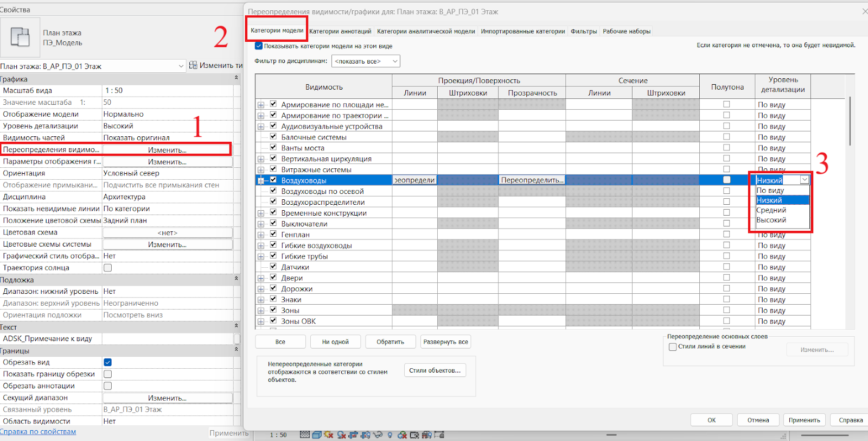Viewport: 868px width, 441px height.
Task: Uncheck visibility of 'Ванты моста' category
Action: click(x=273, y=147)
